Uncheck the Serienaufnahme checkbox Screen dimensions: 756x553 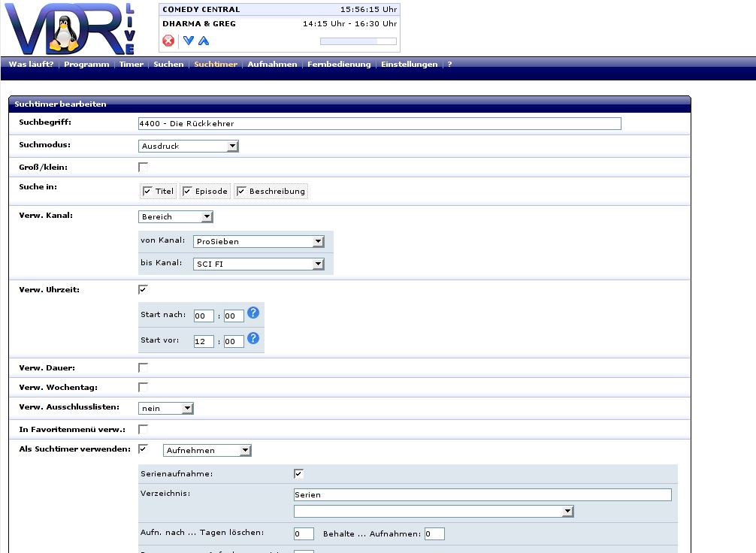298,474
